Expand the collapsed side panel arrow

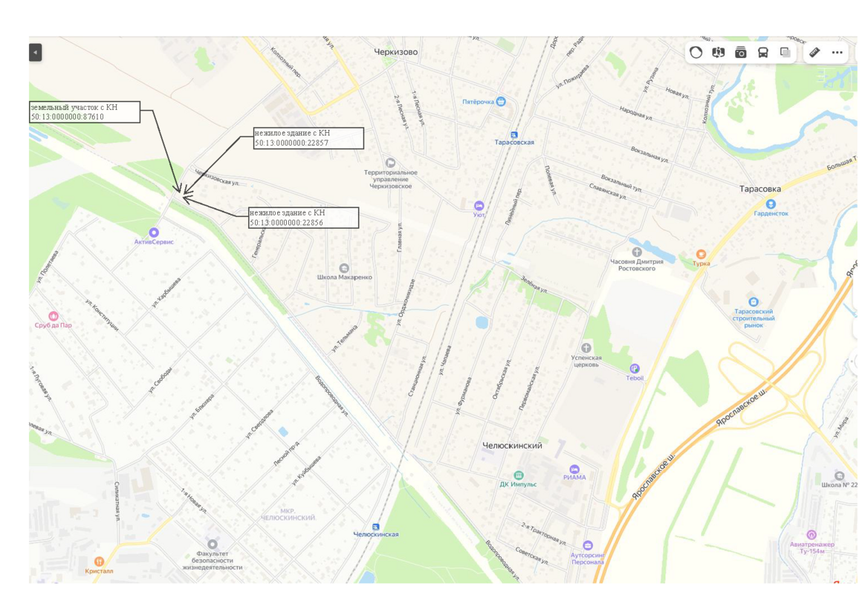click(x=35, y=52)
